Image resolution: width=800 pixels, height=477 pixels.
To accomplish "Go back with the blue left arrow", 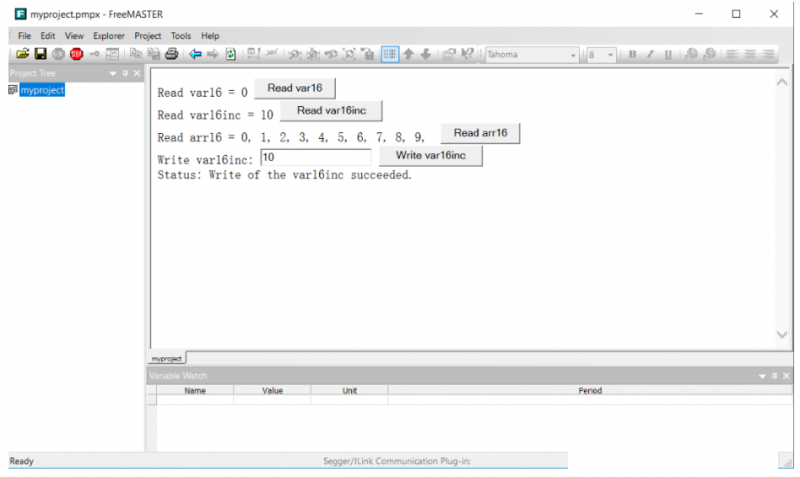I will 195,54.
